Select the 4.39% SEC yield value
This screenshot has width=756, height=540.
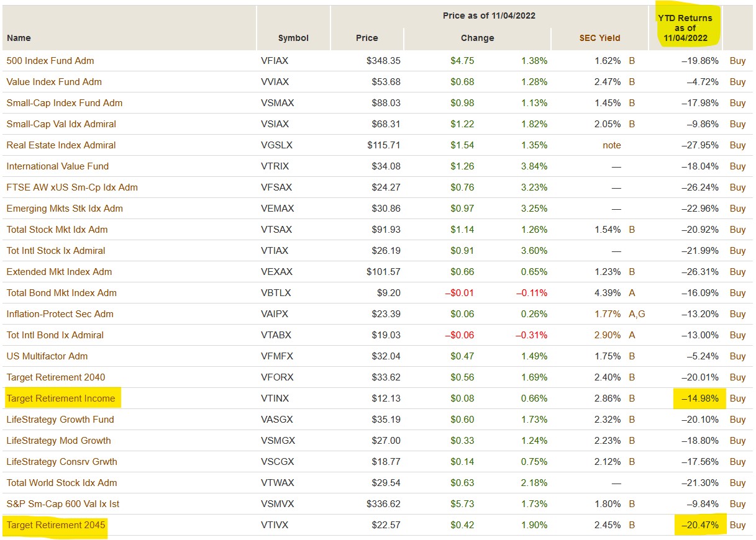608,293
